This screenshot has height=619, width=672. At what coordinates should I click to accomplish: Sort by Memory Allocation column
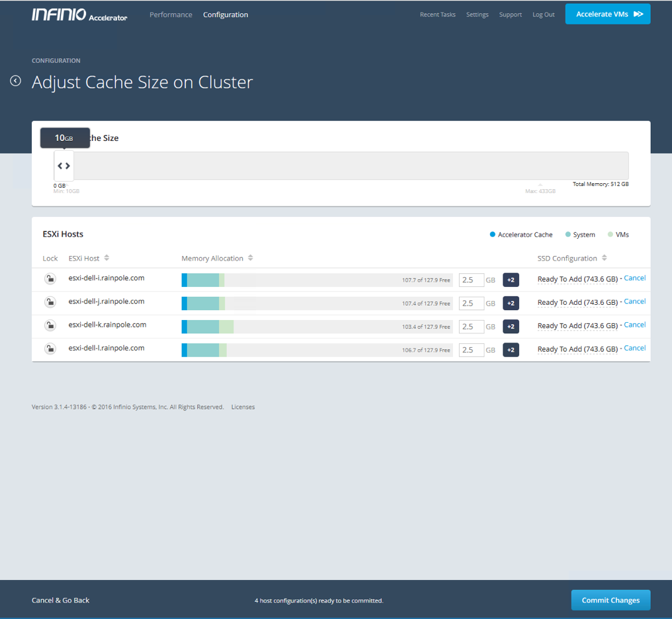click(251, 258)
